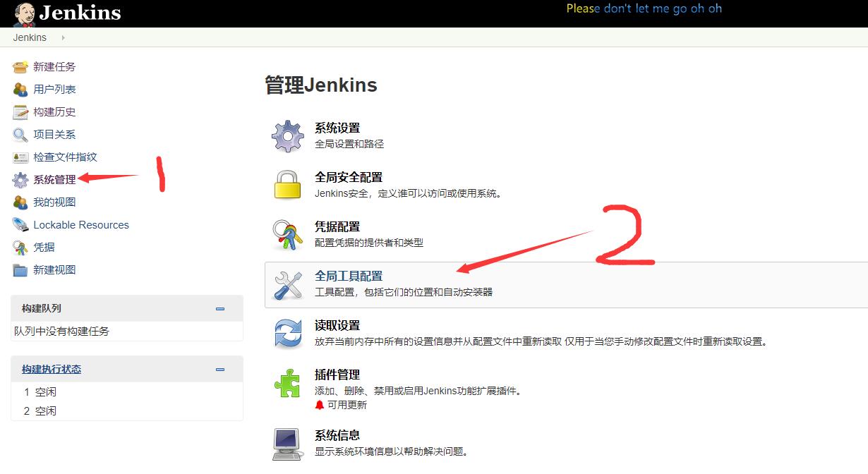Click the 项目关系 magnifier icon
The width and height of the screenshot is (868, 474).
click(20, 135)
